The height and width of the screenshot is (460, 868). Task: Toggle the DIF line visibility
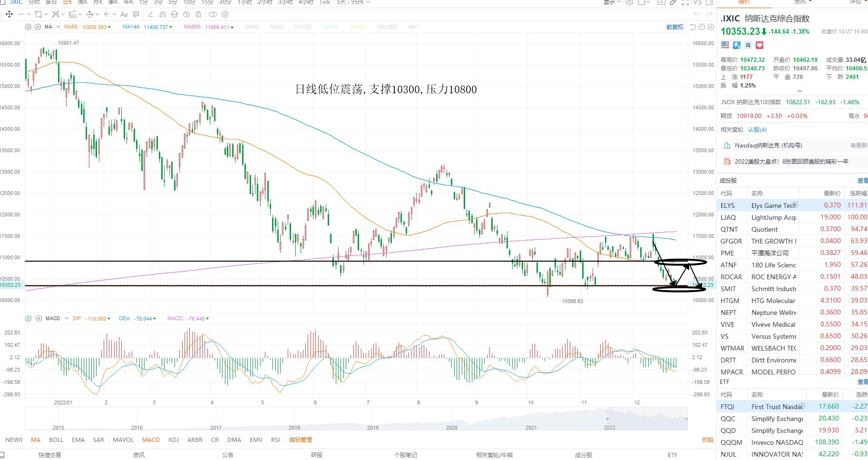(x=91, y=318)
